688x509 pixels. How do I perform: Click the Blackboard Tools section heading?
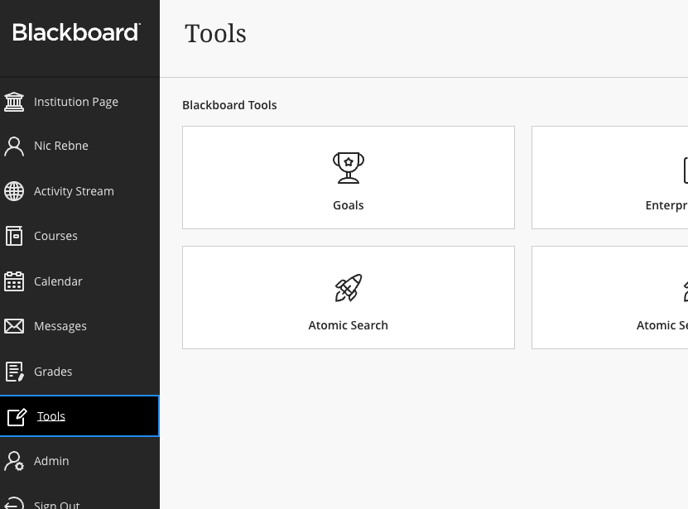pos(229,105)
